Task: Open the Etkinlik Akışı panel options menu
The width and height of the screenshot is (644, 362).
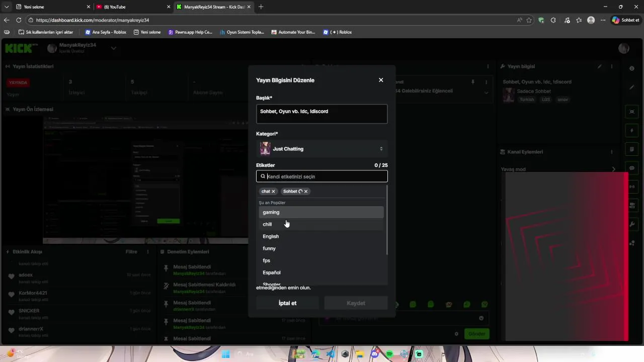Action: coord(147,252)
